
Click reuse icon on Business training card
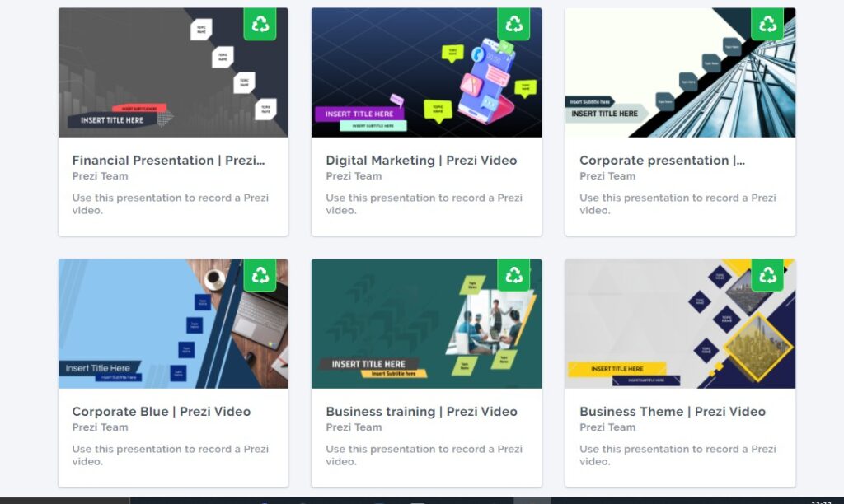[x=513, y=275]
